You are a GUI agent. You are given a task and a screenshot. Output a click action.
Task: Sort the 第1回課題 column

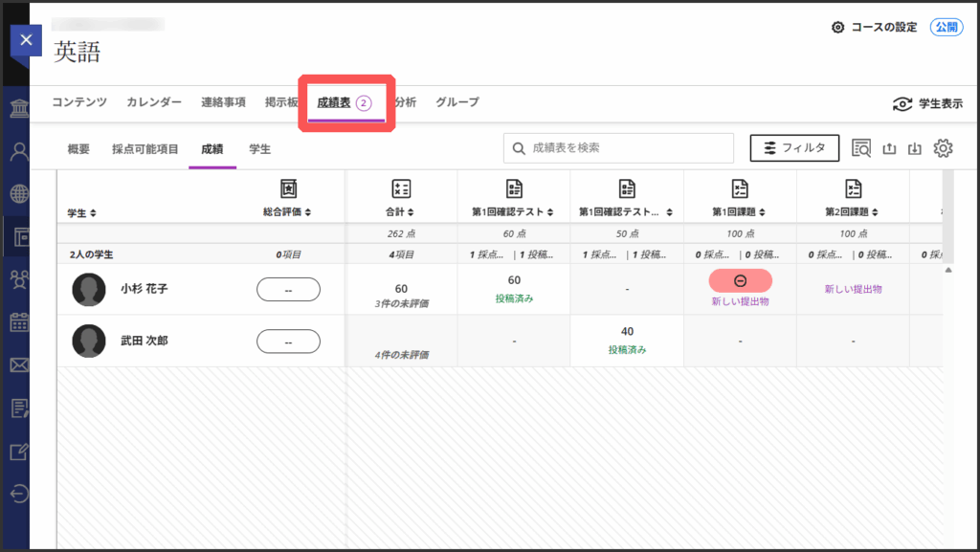pos(740,212)
